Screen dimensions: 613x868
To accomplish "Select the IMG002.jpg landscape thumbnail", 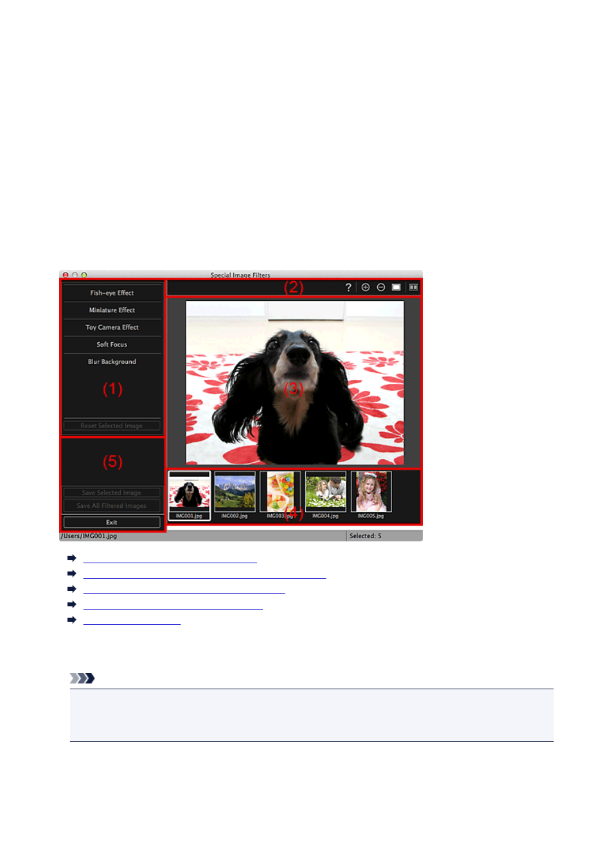I will pyautogui.click(x=235, y=496).
